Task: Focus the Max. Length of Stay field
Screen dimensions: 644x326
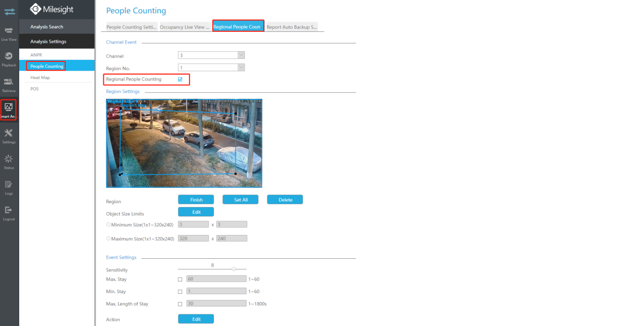Action: coord(216,304)
